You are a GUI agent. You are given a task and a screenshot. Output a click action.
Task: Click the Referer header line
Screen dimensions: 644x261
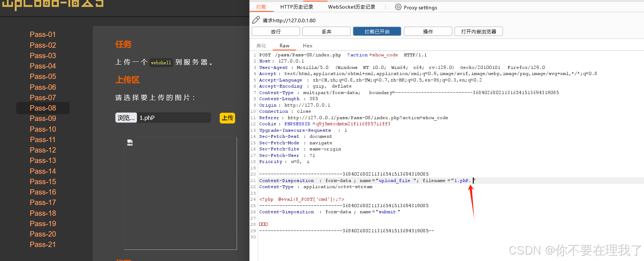click(x=354, y=118)
